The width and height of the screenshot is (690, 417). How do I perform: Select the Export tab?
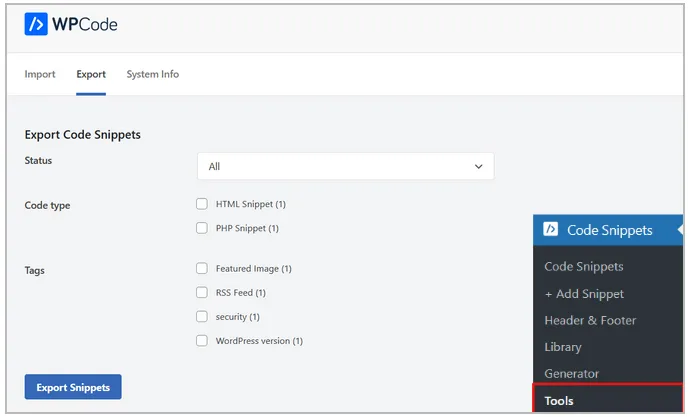pos(91,74)
